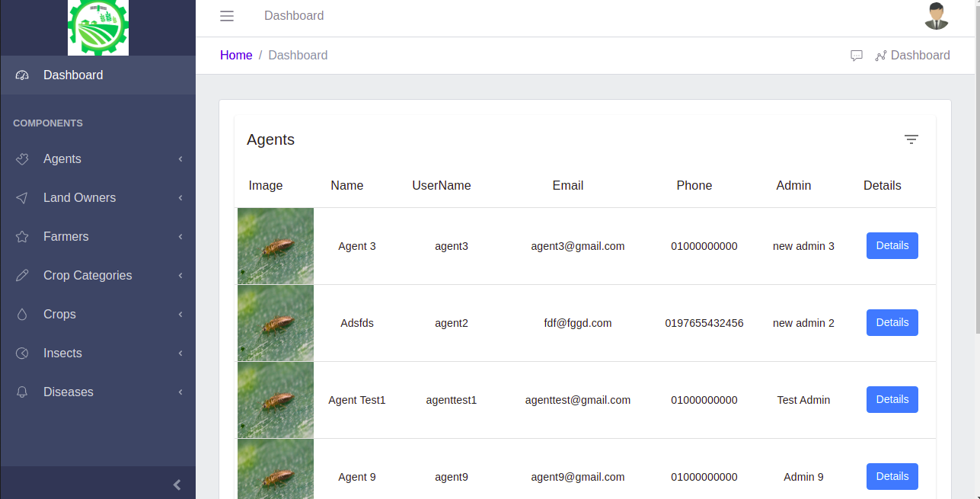Open the Crops menu item
The image size is (980, 499).
pos(59,315)
